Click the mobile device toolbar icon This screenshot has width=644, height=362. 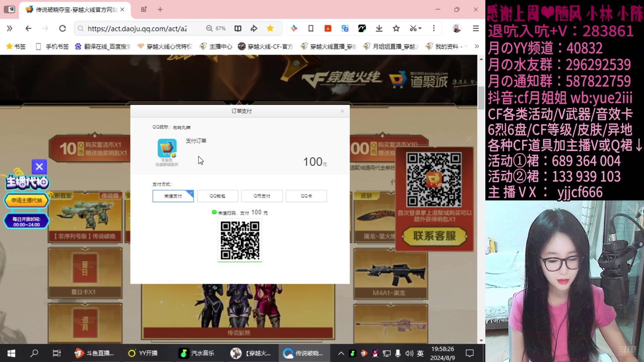click(x=311, y=28)
